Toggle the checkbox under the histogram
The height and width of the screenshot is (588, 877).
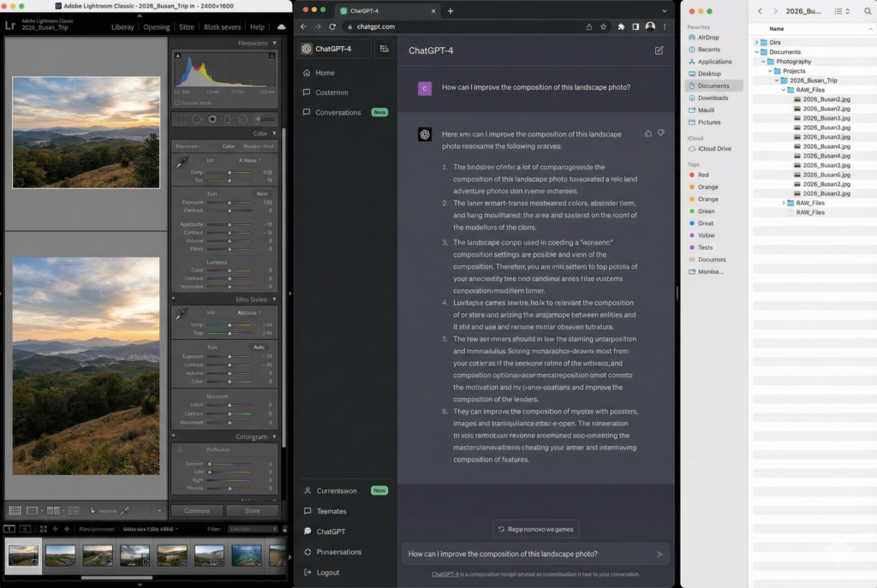coord(178,102)
